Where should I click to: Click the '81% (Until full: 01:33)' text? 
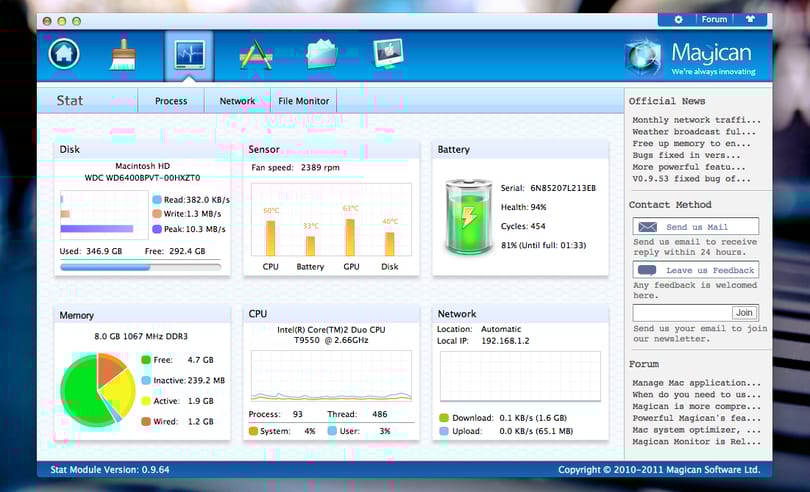543,245
